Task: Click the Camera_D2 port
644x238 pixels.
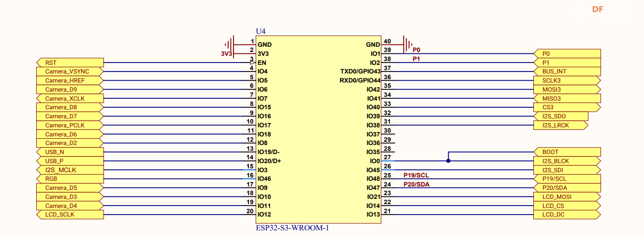Action: click(70, 143)
